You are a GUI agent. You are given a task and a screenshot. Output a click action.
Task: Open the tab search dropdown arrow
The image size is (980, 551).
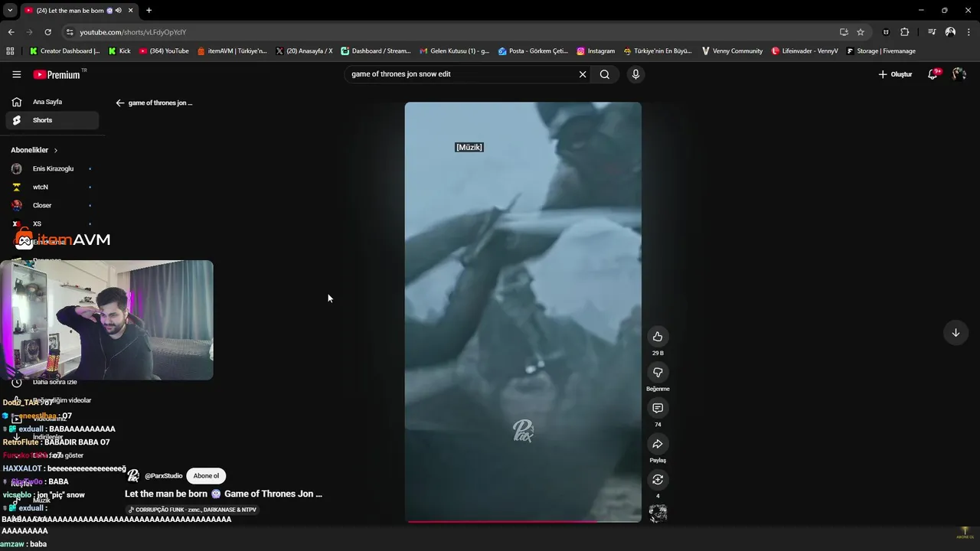pos(10,10)
